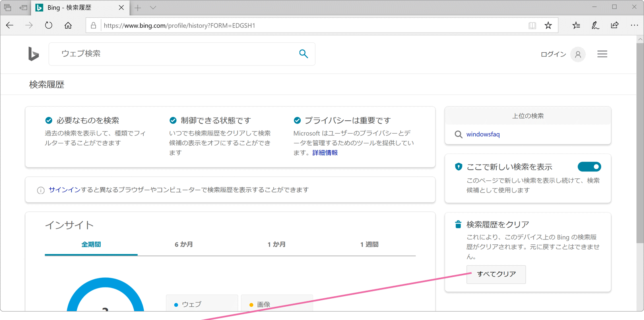Click the search magnifier button
644x320 pixels.
[x=303, y=54]
